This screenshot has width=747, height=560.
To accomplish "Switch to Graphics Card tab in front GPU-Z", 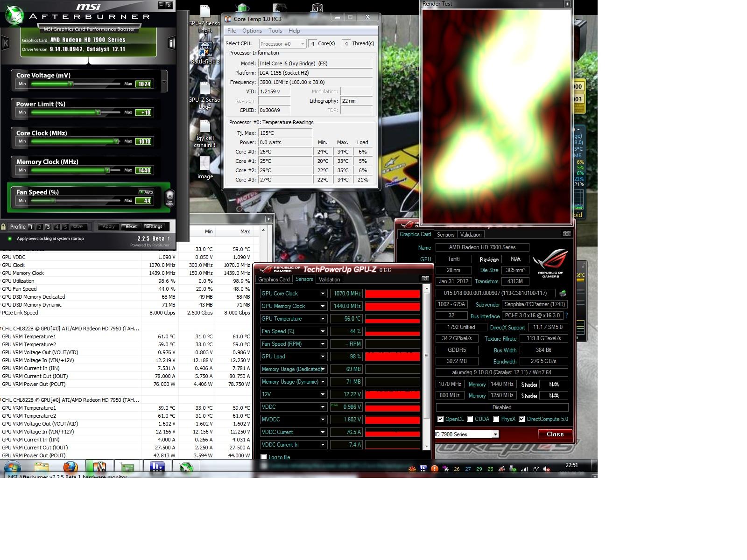I will tap(274, 280).
